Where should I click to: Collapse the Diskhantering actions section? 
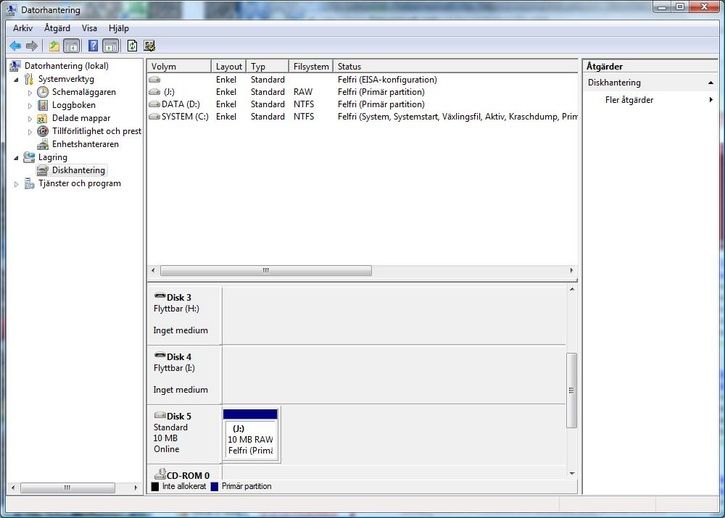710,83
